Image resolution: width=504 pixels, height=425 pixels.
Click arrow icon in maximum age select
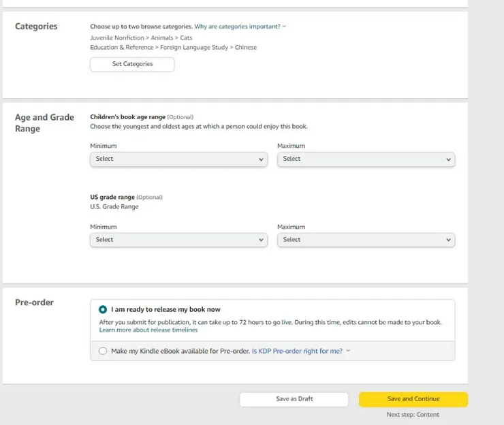pos(448,159)
